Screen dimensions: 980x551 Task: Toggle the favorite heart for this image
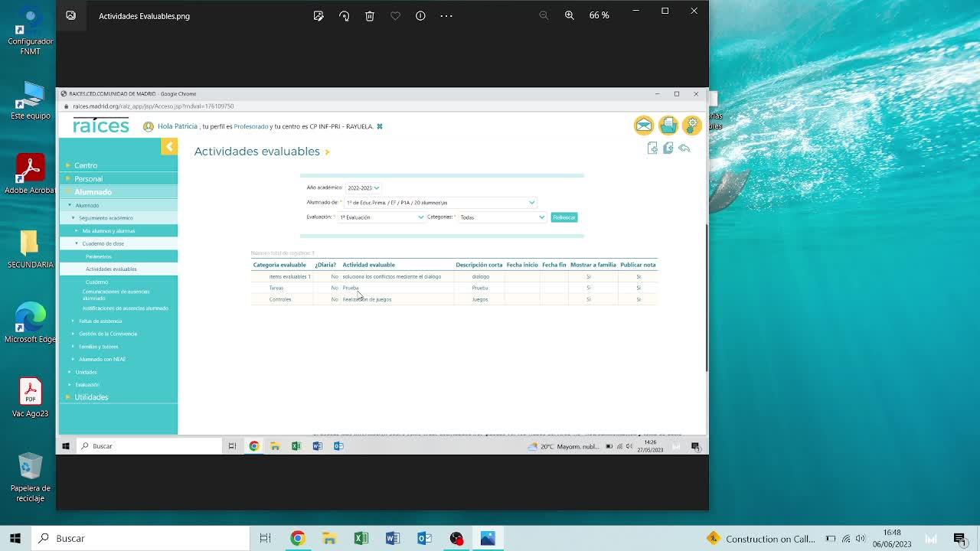pyautogui.click(x=395, y=15)
